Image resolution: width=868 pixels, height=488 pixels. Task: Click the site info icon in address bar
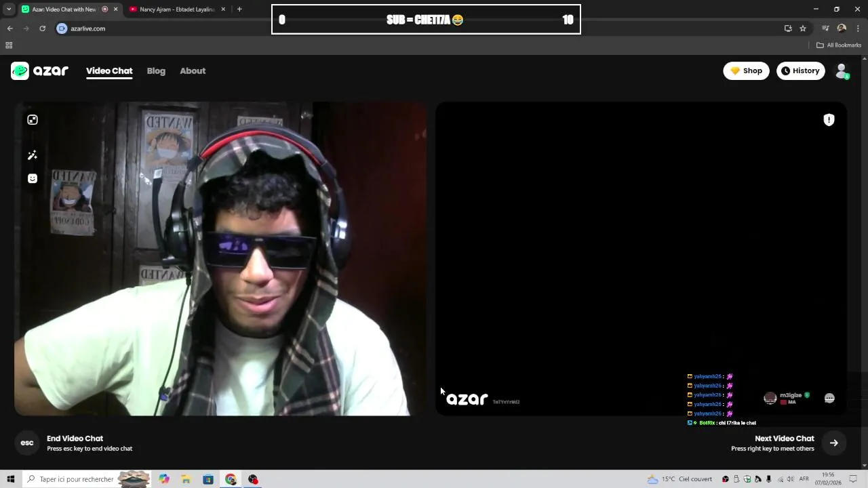pyautogui.click(x=62, y=28)
